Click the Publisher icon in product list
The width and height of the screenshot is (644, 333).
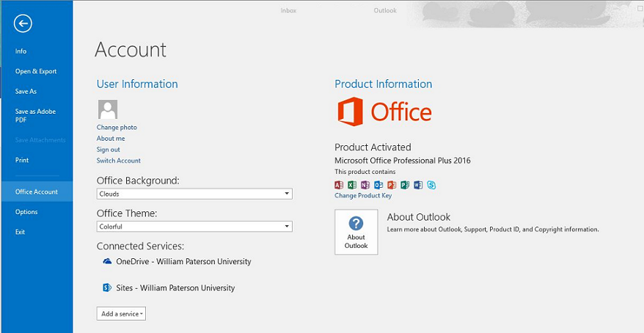405,185
